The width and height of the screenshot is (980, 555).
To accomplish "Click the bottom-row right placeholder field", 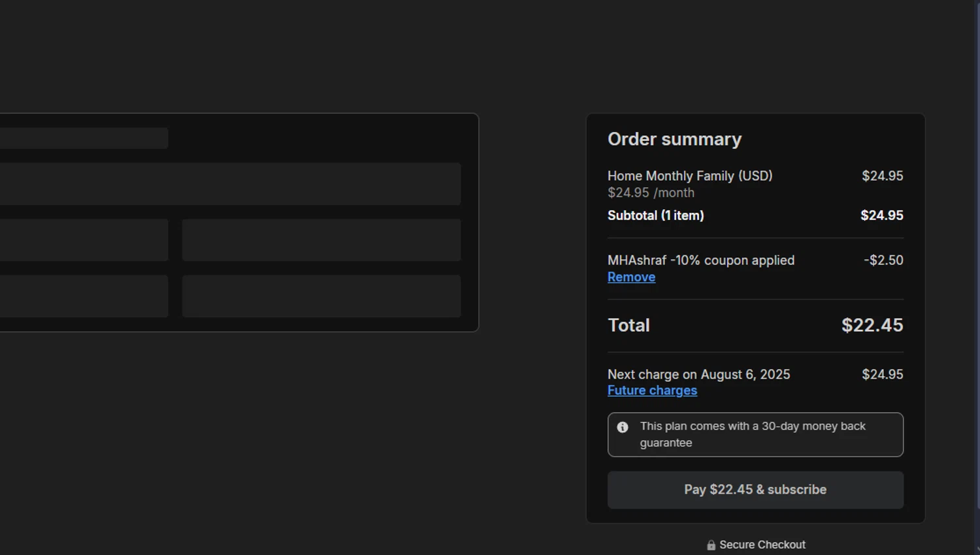I will coord(321,296).
